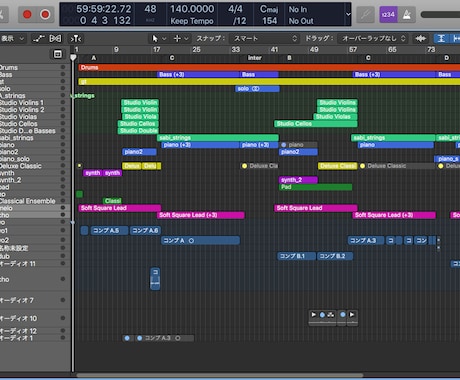Image resolution: width=460 pixels, height=380 pixels.
Task: Select the Classi region
Action: pyautogui.click(x=112, y=201)
